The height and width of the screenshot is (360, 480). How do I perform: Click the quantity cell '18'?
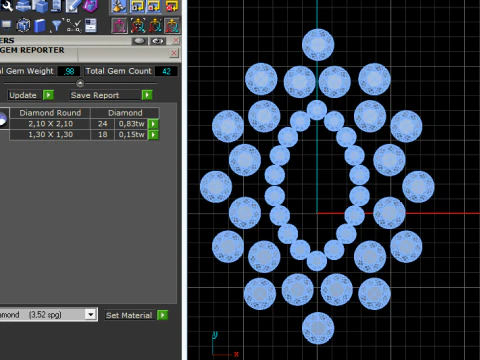pos(103,135)
